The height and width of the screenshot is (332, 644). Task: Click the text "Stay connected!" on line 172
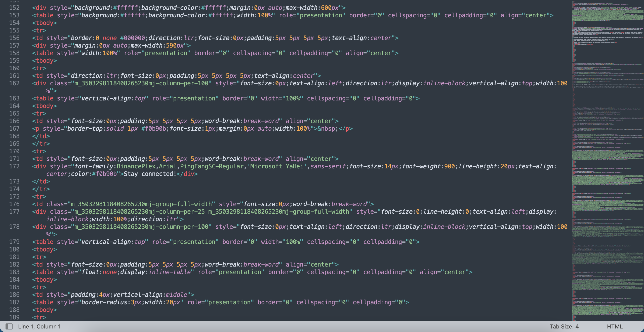[150, 174]
